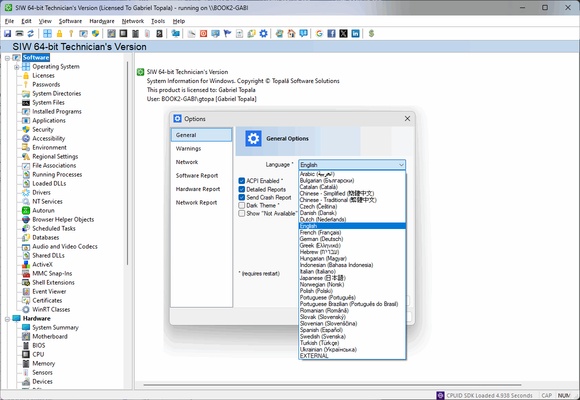Open the File menu
This screenshot has width=580, height=400.
tap(9, 21)
